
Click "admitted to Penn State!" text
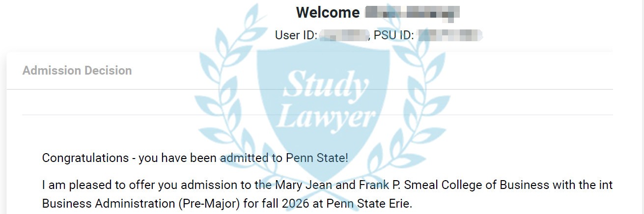click(284, 158)
